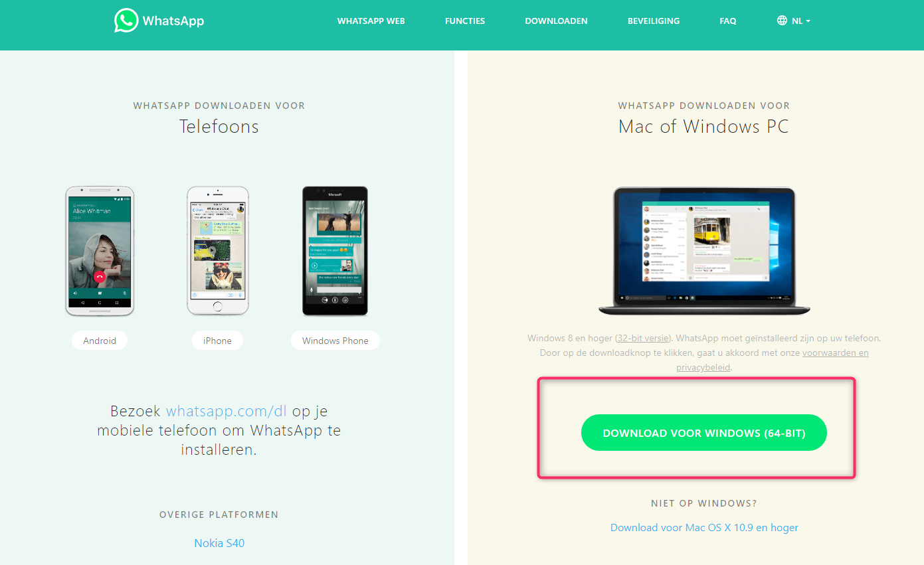Select the Beveiliging menu item
924x565 pixels.
[654, 21]
